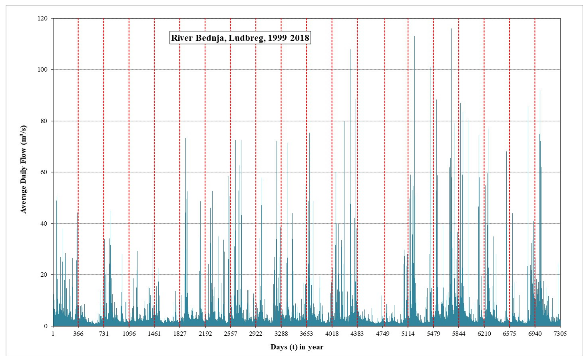Click the x-axis tick label 7305
Screen dimensions: 588x364
[x=560, y=334]
